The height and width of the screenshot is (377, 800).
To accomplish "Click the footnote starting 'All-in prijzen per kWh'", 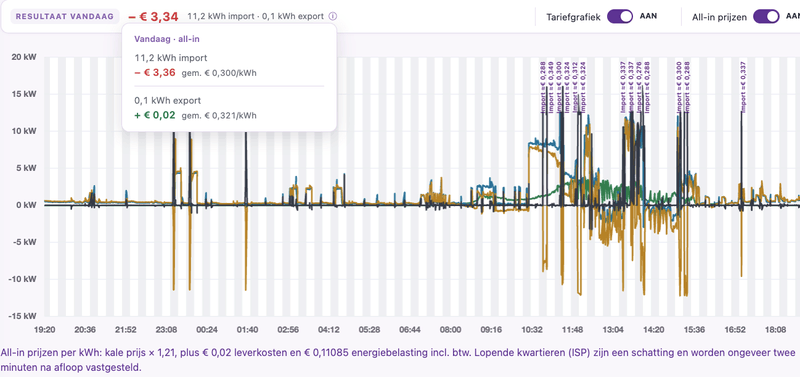I will [x=398, y=360].
